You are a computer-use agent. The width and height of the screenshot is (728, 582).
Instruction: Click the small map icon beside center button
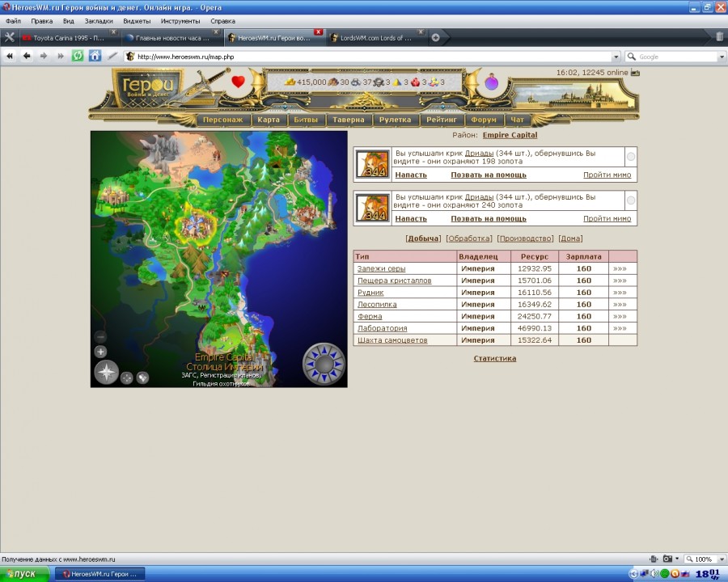tap(142, 378)
